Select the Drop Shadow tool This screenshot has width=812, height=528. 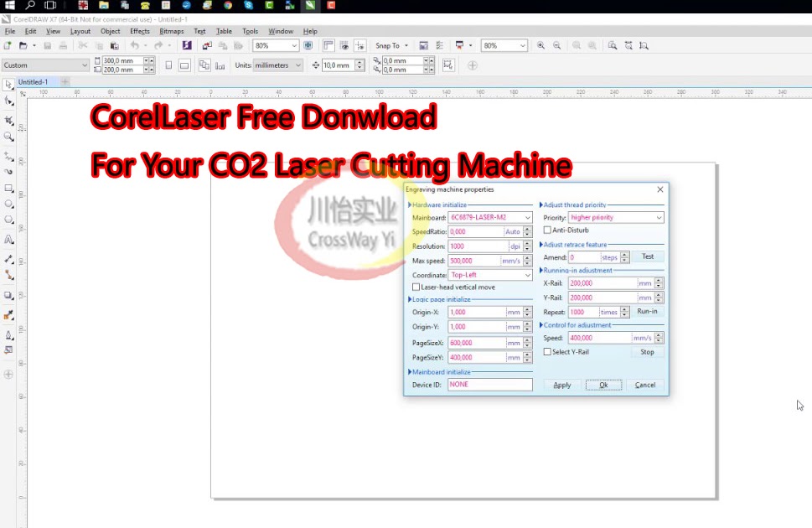pos(8,295)
